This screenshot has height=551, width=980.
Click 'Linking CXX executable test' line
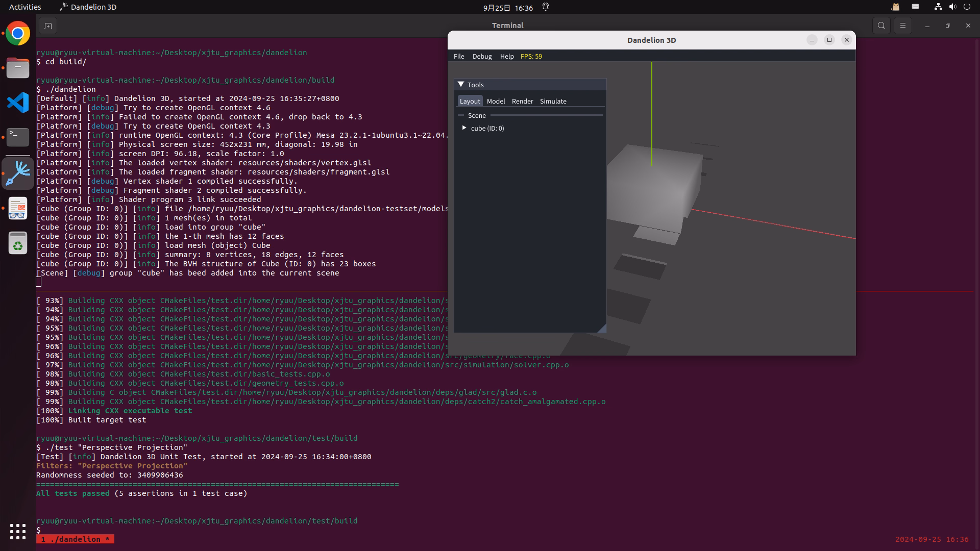(x=130, y=411)
